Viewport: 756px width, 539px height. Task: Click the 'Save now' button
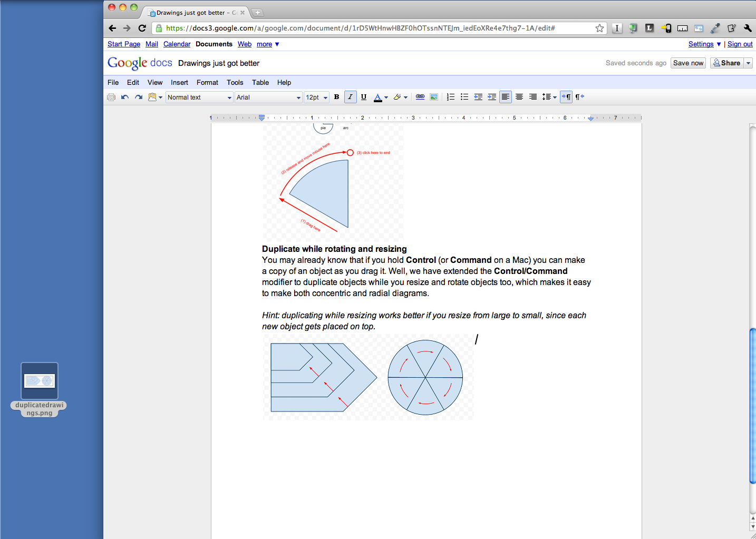[688, 63]
